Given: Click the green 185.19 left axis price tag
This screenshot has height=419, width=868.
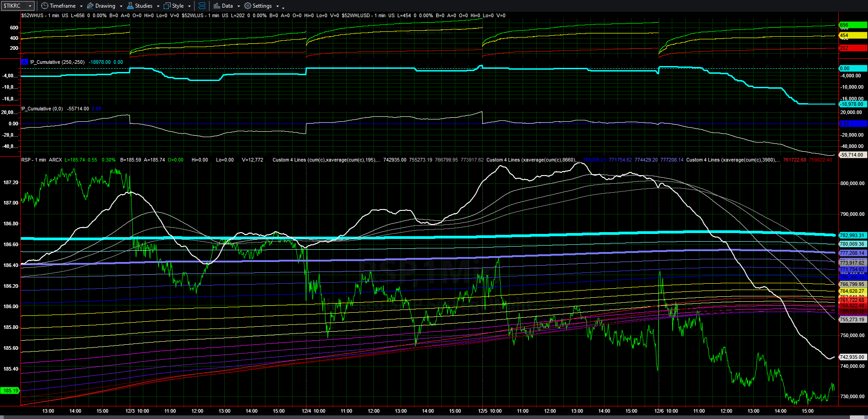Looking at the screenshot, I should [x=10, y=390].
